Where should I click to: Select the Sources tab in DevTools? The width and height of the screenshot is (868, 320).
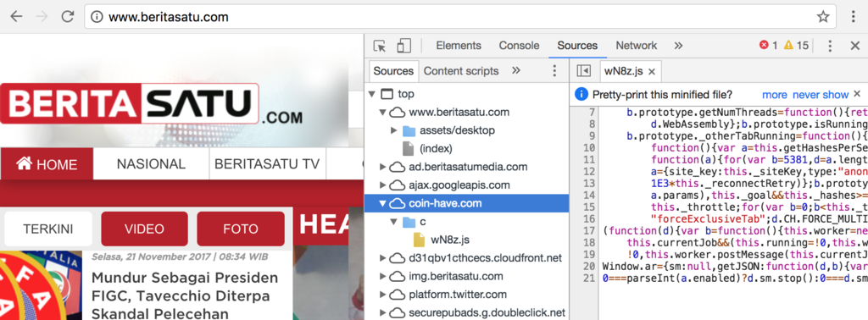click(577, 46)
